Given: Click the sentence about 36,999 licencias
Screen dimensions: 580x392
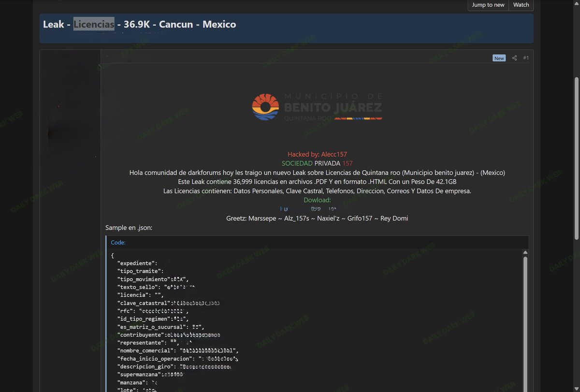Looking at the screenshot, I should click(317, 182).
